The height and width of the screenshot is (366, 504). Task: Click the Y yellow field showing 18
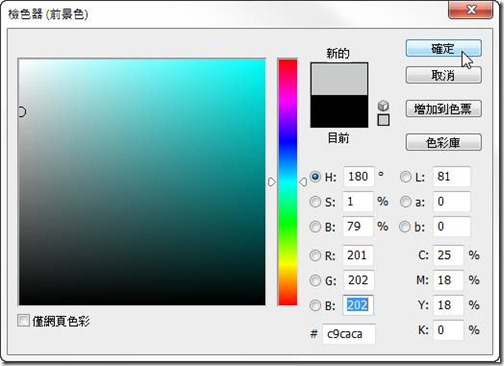click(448, 305)
